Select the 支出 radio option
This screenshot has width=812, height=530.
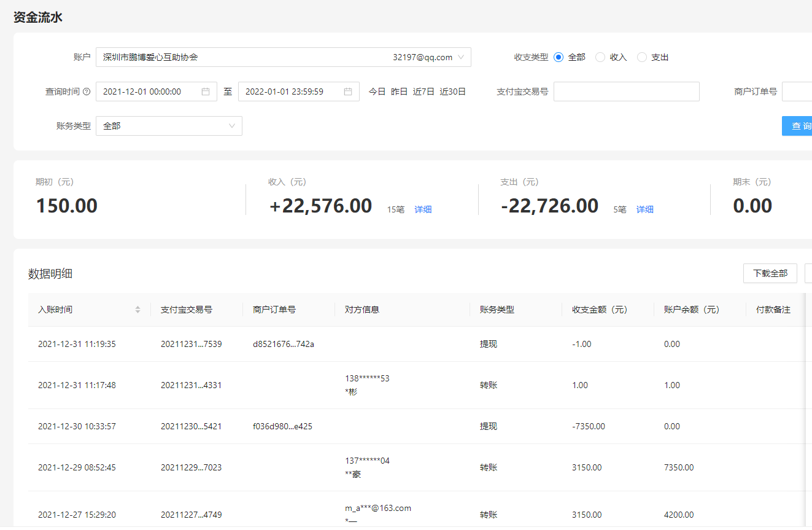(642, 57)
